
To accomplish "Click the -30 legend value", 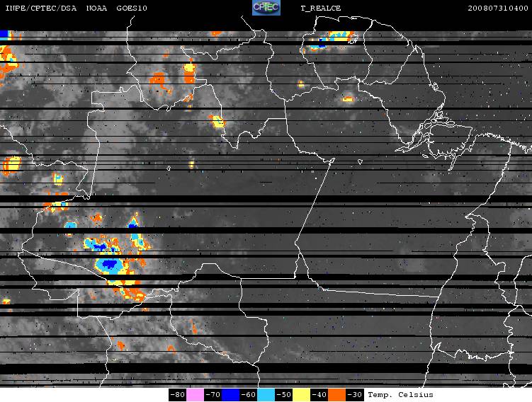I will [355, 395].
